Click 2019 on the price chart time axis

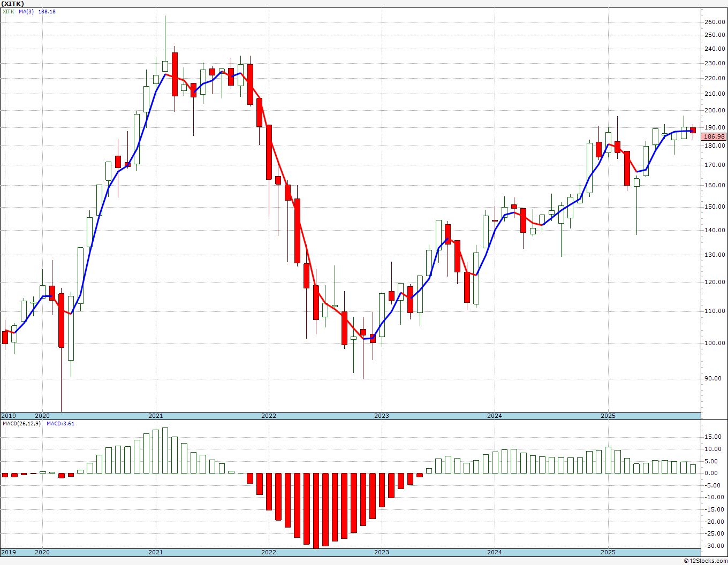(8, 416)
